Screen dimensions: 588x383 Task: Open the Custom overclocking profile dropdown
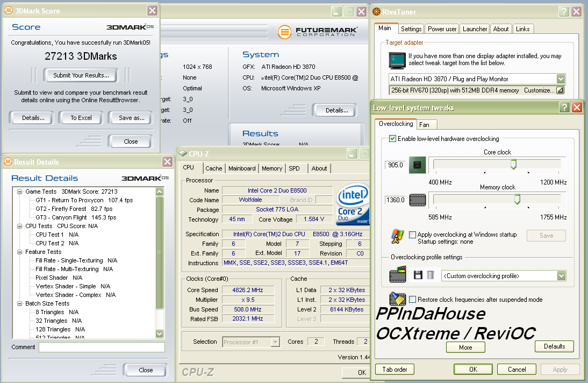(561, 275)
